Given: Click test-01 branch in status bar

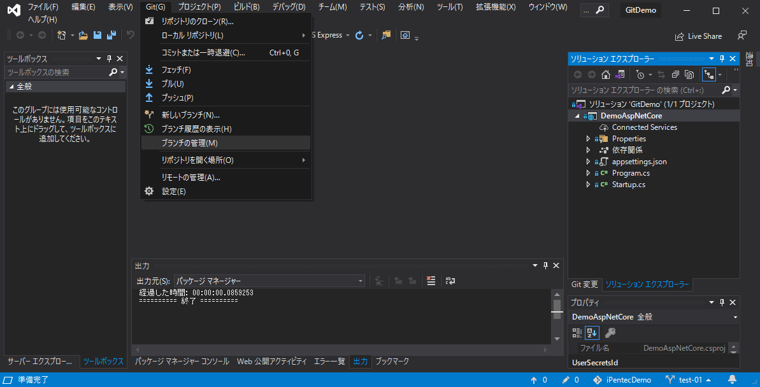Looking at the screenshot, I should coord(688,380).
